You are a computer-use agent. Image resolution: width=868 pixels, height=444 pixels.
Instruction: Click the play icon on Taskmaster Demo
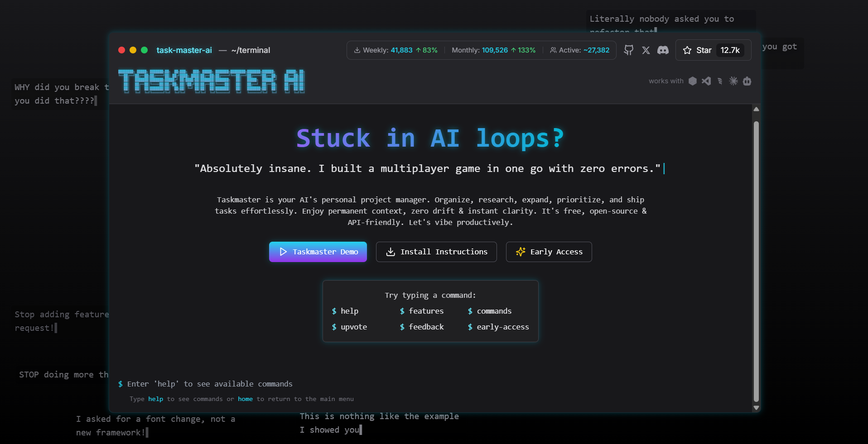(x=283, y=252)
